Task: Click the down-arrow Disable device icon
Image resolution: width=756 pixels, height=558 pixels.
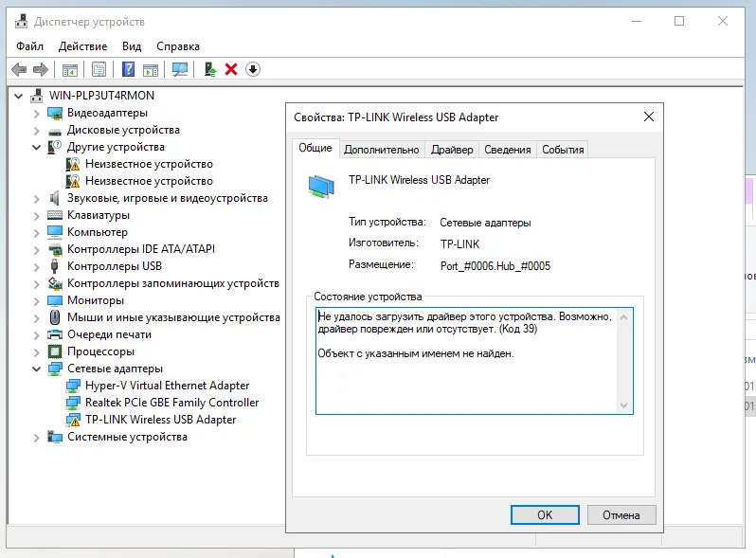Action: (253, 69)
